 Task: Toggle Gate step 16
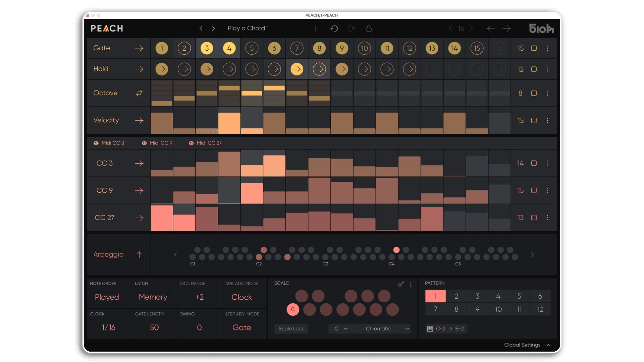pos(499,48)
